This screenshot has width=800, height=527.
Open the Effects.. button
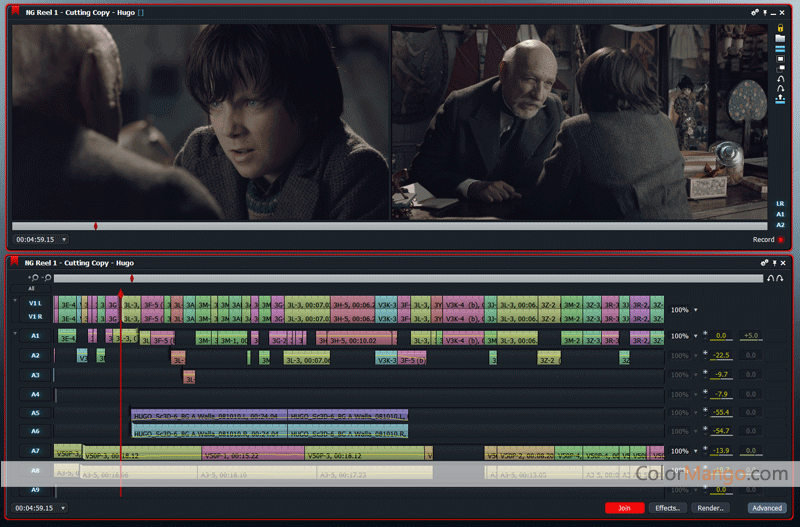(667, 508)
